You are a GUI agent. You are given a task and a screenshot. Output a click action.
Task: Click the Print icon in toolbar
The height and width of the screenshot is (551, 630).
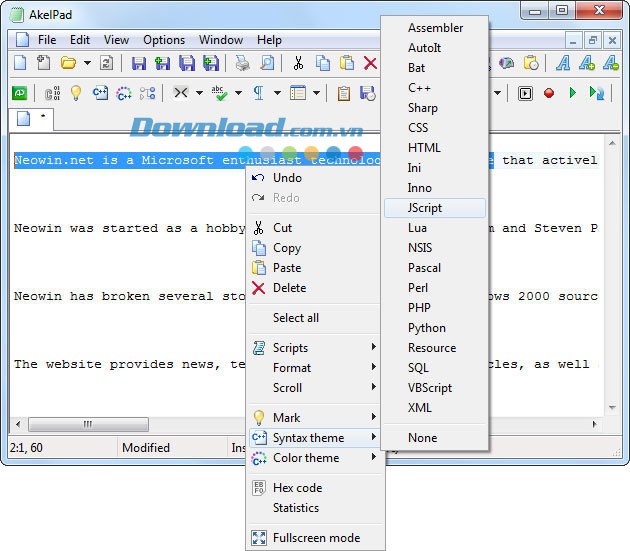coord(242,63)
